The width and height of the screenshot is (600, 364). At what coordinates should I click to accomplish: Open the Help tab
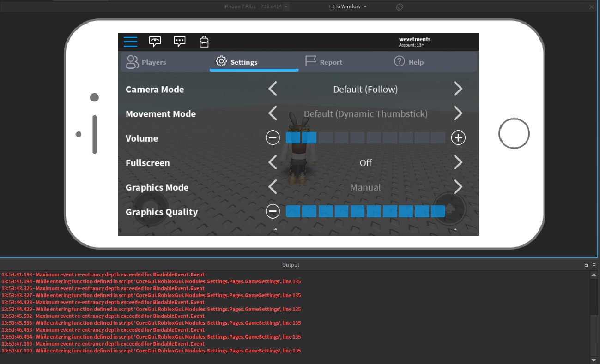(x=409, y=62)
